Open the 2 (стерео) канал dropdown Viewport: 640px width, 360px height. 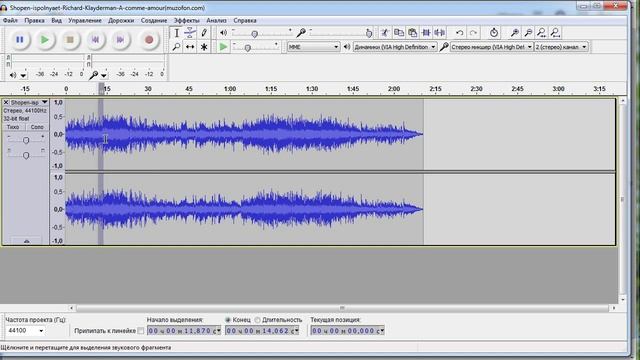(561, 47)
